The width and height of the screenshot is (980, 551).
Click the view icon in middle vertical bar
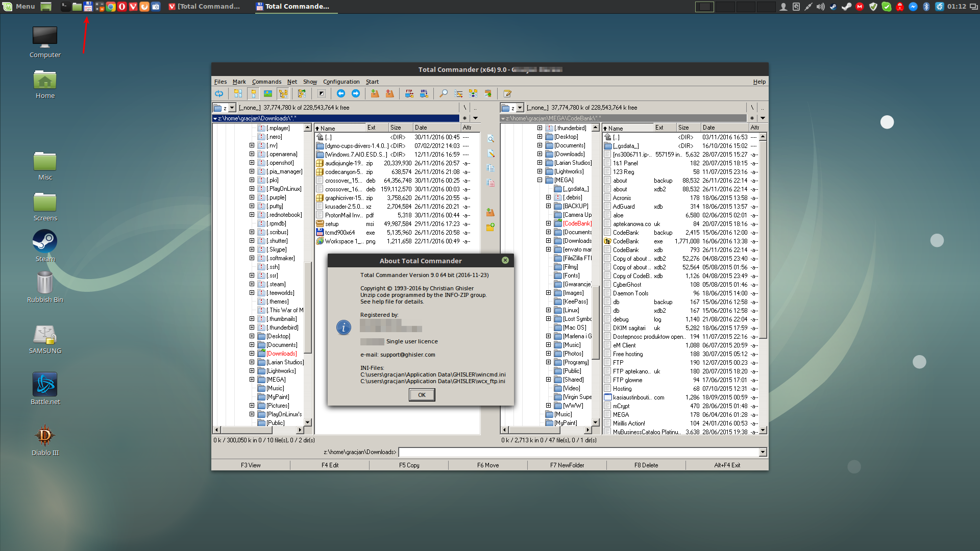click(x=491, y=139)
